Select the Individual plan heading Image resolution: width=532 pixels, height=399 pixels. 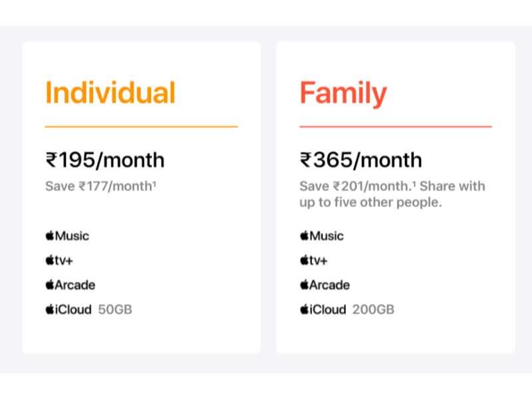(110, 92)
